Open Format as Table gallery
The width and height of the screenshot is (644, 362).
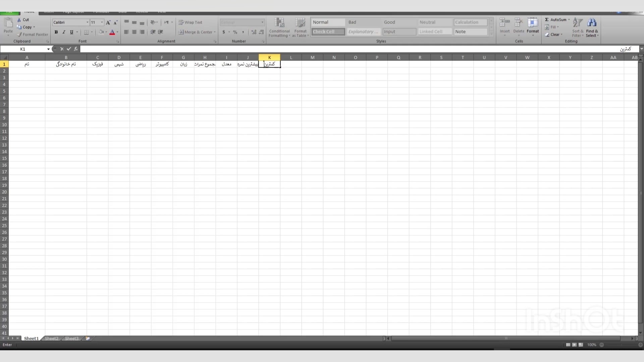[301, 27]
